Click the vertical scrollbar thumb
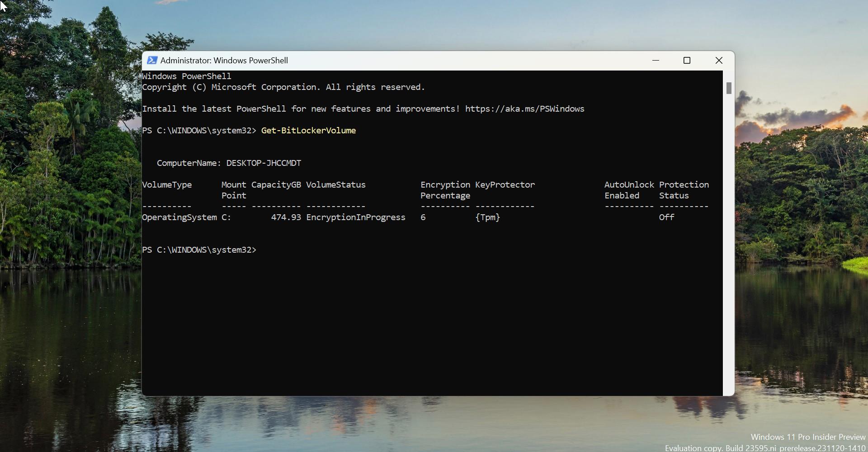 (x=728, y=88)
